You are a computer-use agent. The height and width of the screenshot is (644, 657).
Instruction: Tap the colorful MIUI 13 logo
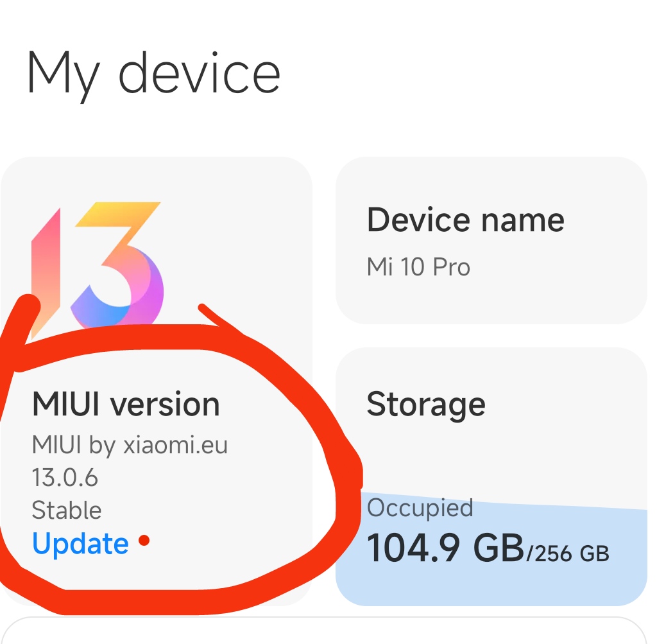(98, 268)
